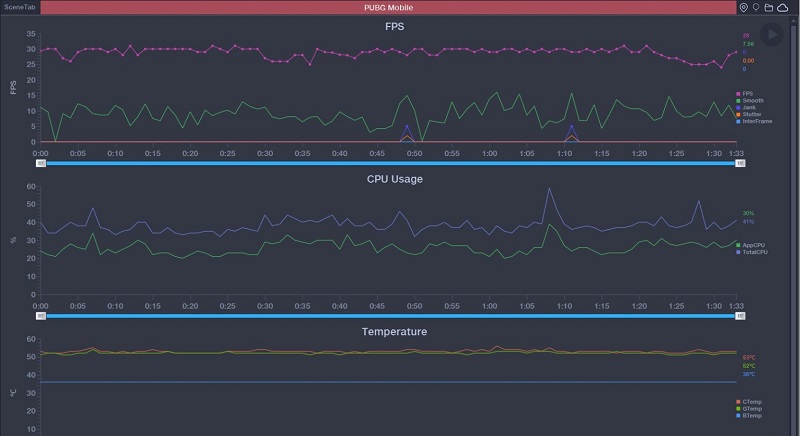Image resolution: width=800 pixels, height=436 pixels.
Task: Click the 1:10 label on CPU Usage time axis
Action: point(564,306)
